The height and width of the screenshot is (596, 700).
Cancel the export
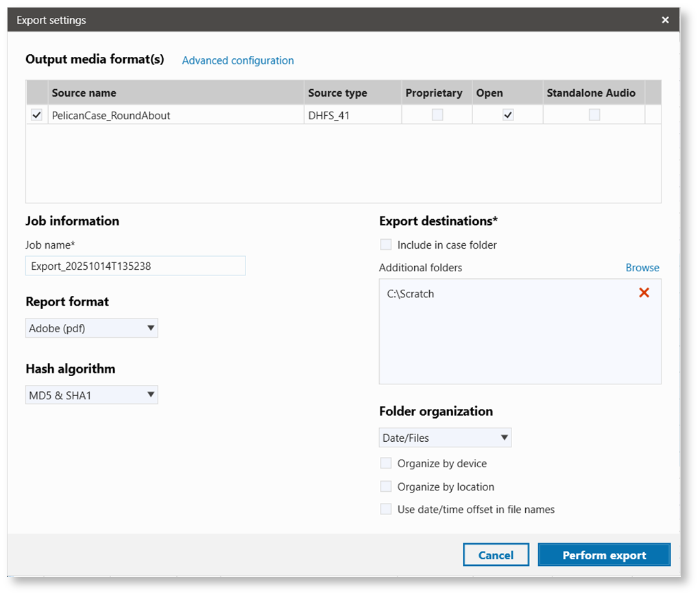point(496,554)
